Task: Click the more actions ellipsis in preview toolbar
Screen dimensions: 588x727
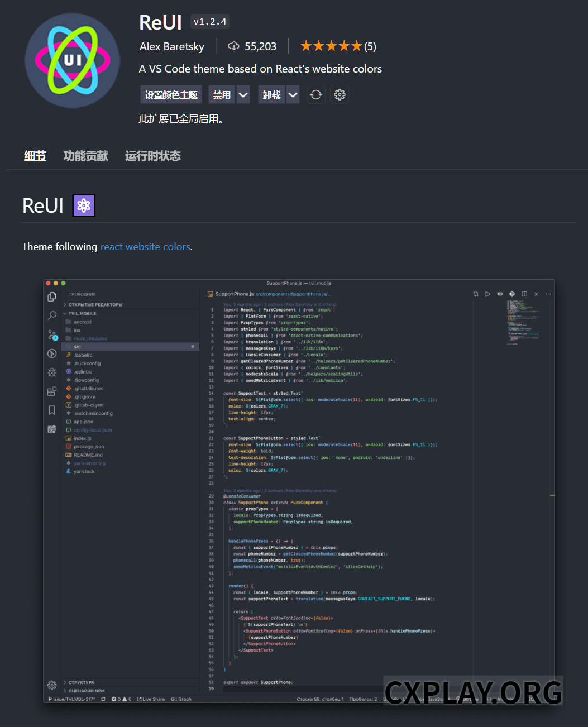Action: pos(548,294)
